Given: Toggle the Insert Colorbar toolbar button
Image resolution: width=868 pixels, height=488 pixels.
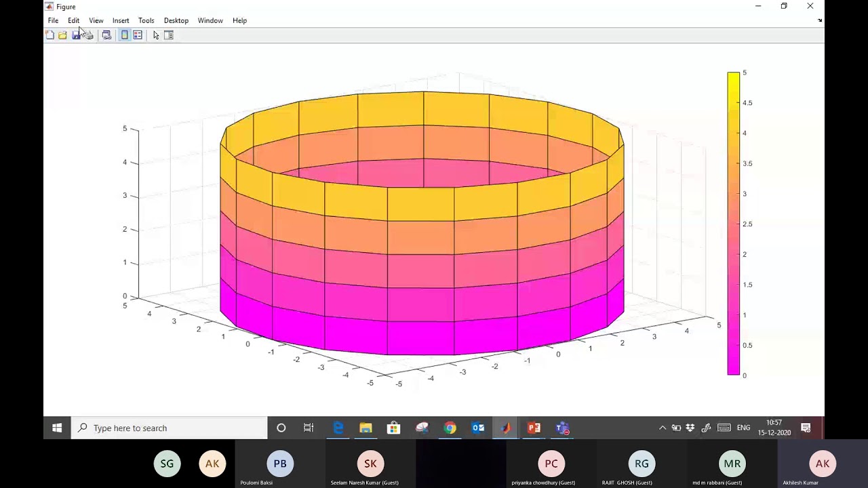Looking at the screenshot, I should coord(125,35).
